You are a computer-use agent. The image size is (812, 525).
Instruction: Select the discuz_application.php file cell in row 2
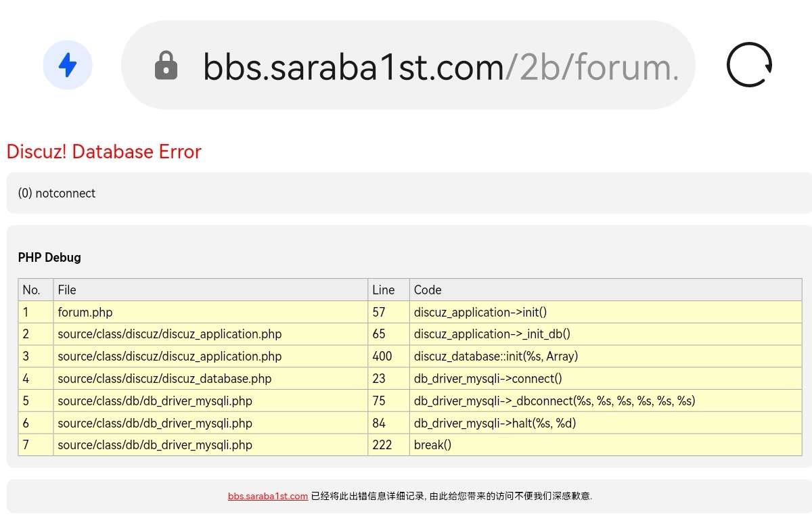[x=210, y=334]
